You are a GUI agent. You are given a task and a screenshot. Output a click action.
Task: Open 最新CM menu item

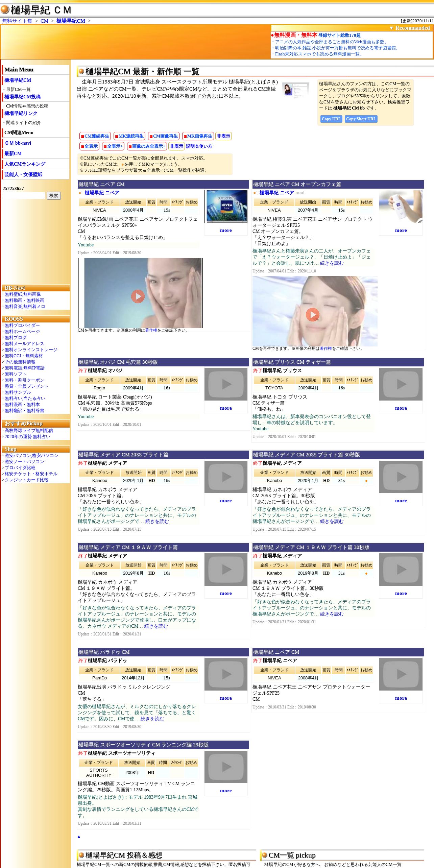[x=13, y=153]
